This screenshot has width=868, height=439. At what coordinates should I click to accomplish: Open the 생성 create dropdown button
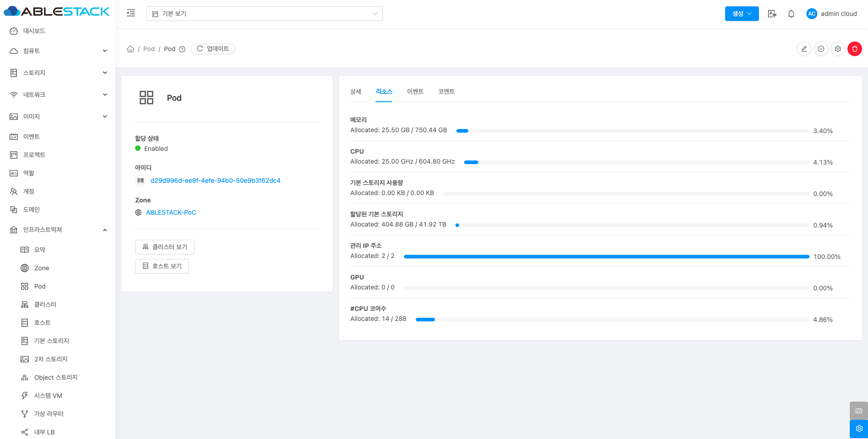coord(742,14)
